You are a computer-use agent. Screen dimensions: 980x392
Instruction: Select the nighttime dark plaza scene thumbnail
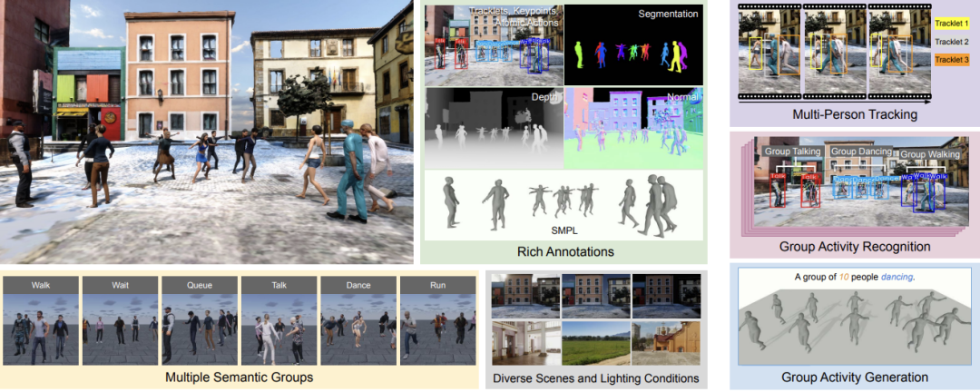[666, 299]
